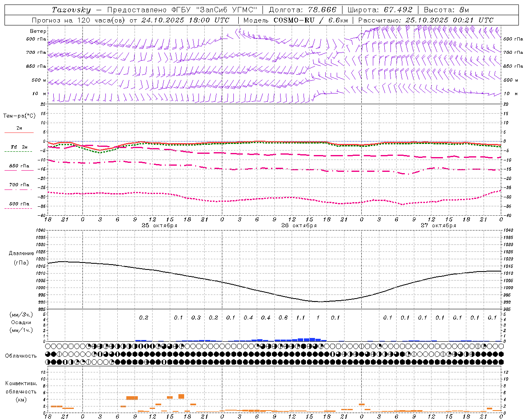
Task: Click the lowest point of the pressure curve
Action: tap(321, 301)
